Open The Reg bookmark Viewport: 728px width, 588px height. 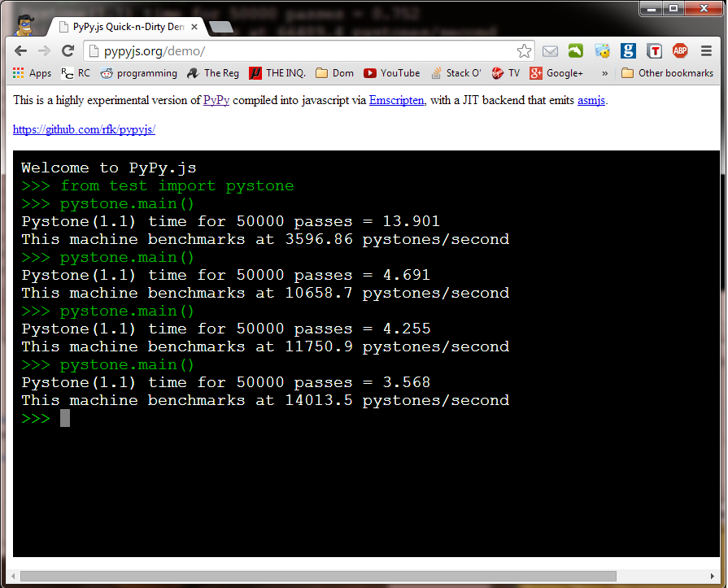tap(213, 73)
